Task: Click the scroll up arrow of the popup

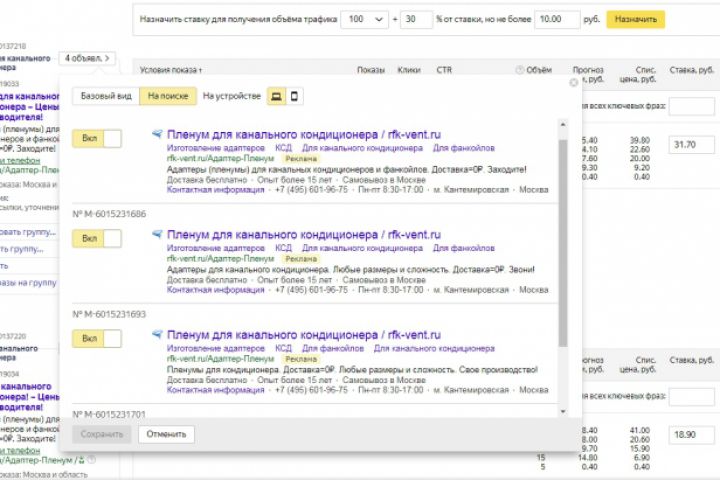Action: click(563, 124)
